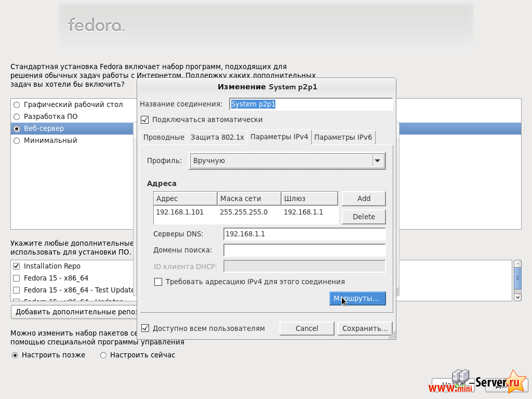Switch to the Проводные tab
This screenshot has height=399, width=532.
pos(164,137)
